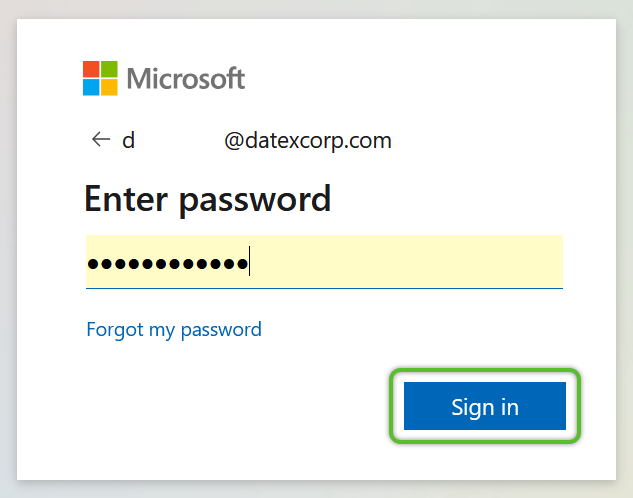Click the word password in the Forgot link

click(221, 331)
